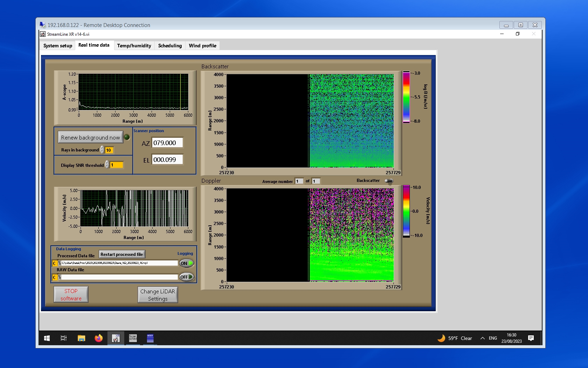Click the Backscatter color scale bar
This screenshot has width=588, height=368.
(x=406, y=97)
